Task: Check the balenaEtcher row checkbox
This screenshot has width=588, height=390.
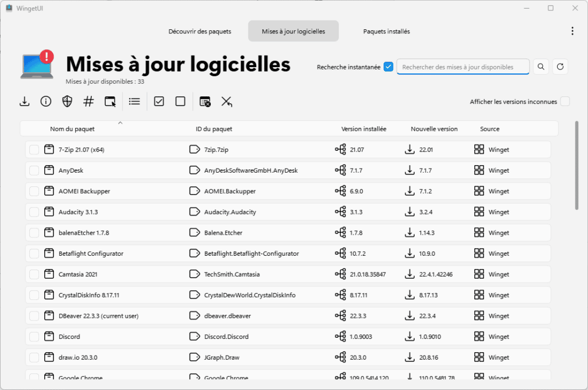Action: pyautogui.click(x=34, y=233)
